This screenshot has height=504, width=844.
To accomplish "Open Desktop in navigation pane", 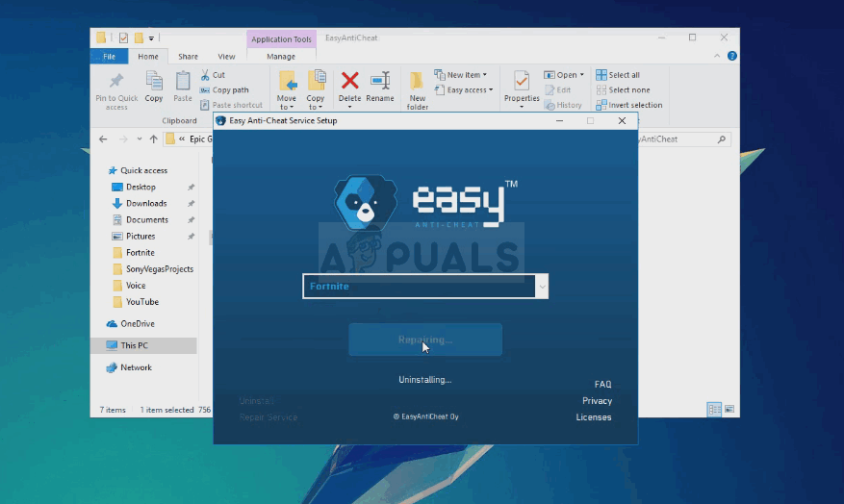I will pos(135,188).
